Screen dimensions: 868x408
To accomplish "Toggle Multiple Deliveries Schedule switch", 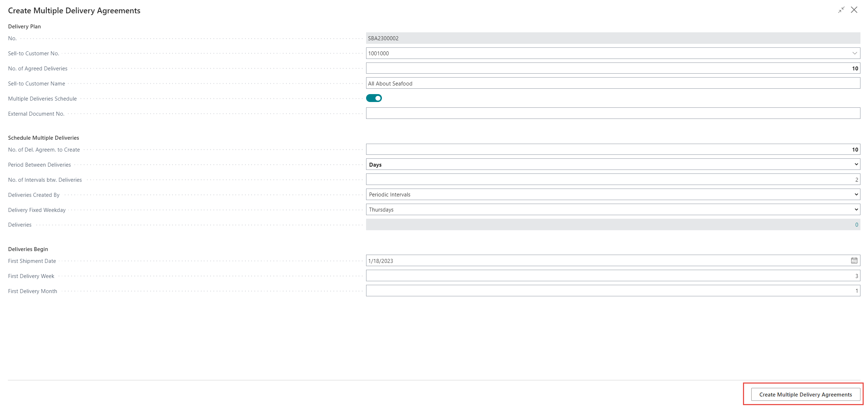I will (374, 98).
